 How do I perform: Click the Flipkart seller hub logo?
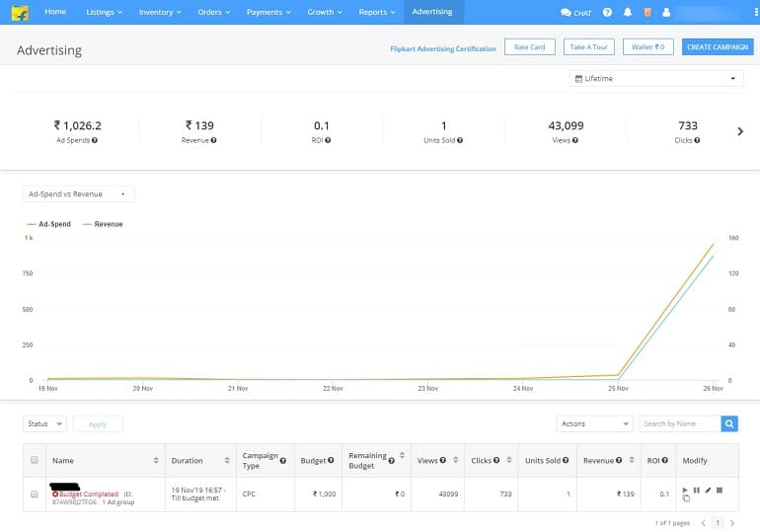20,12
